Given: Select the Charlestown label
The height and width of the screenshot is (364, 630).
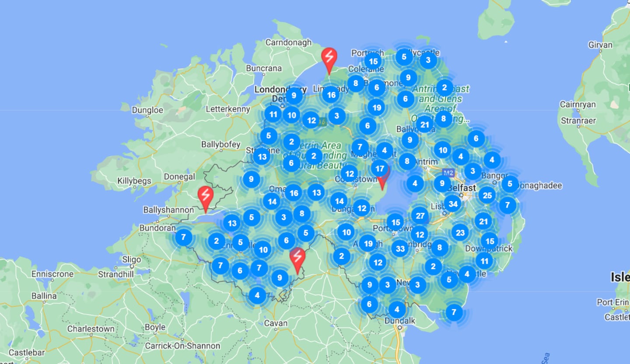Looking at the screenshot, I should 91,329.
